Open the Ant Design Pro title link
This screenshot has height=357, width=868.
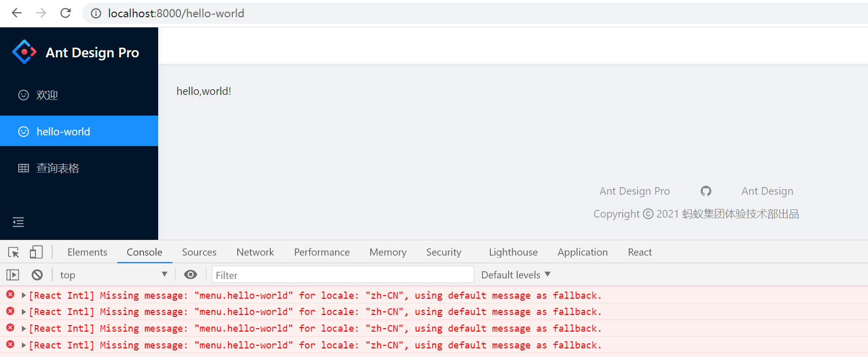coord(92,53)
